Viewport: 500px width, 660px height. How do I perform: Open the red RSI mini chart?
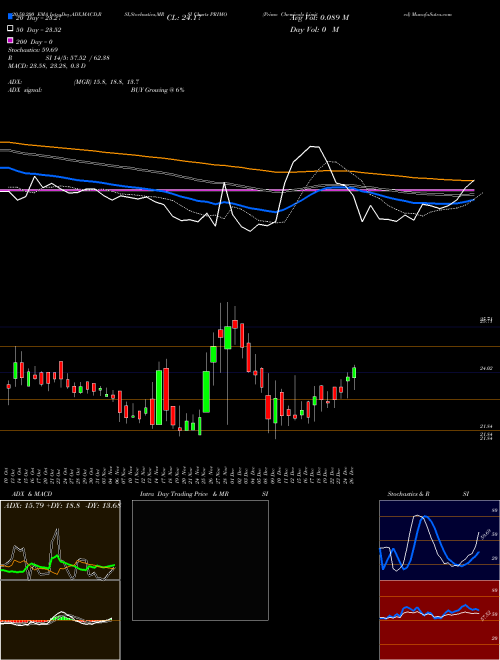439,620
